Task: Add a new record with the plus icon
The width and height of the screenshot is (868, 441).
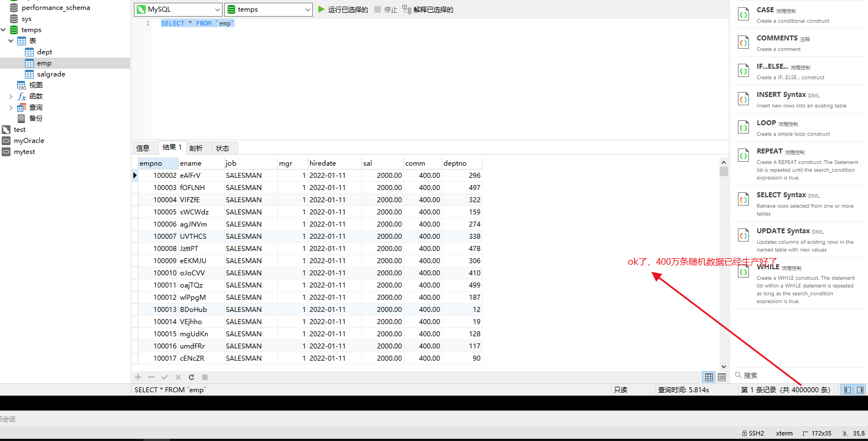Action: pyautogui.click(x=138, y=377)
